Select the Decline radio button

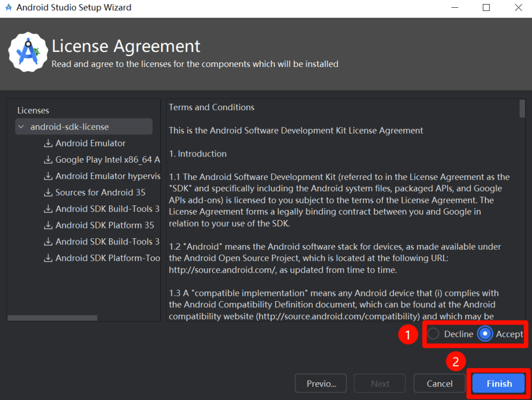pyautogui.click(x=433, y=334)
